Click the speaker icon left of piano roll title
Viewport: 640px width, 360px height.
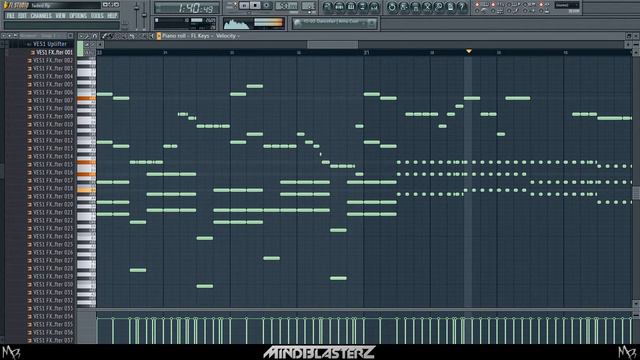pos(152,36)
